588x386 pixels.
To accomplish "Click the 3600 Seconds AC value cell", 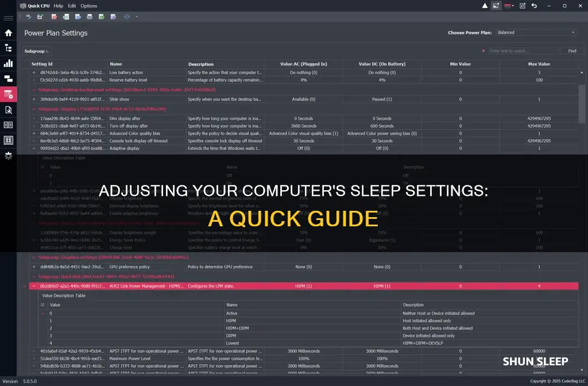I will 303,126.
